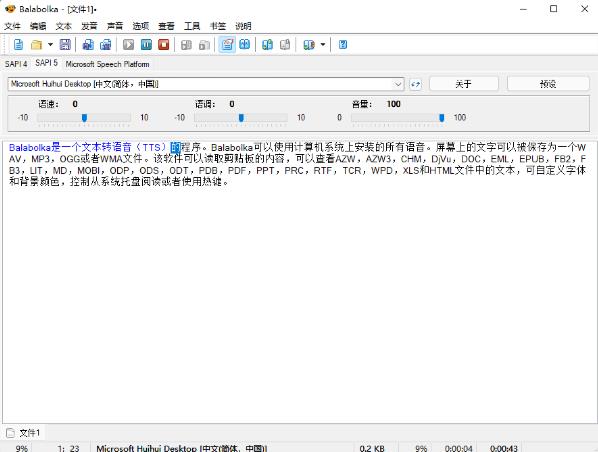Click the word Balabolka at the text start
The image size is (598, 452).
point(30,147)
